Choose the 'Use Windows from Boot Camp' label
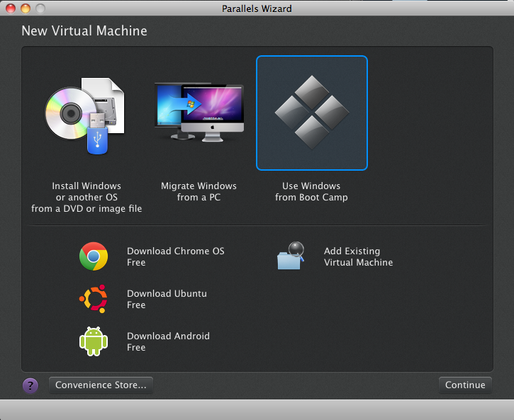This screenshot has width=514, height=420. 311,191
